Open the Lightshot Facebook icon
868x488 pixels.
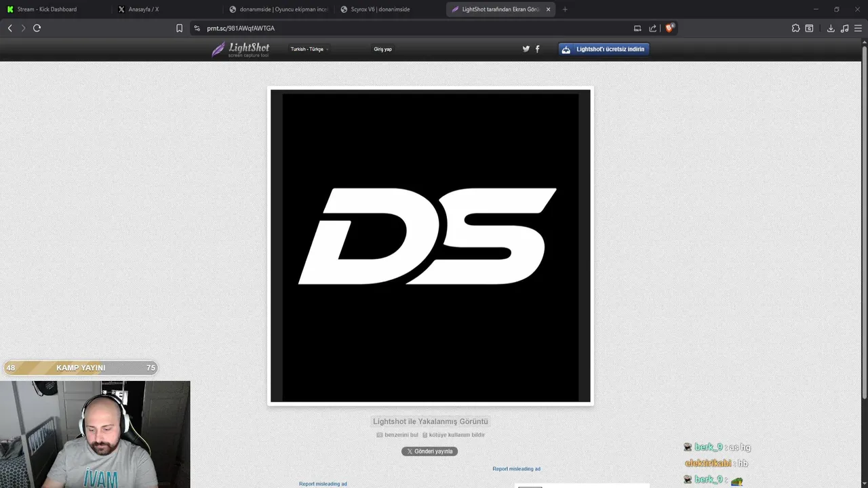[x=538, y=49]
